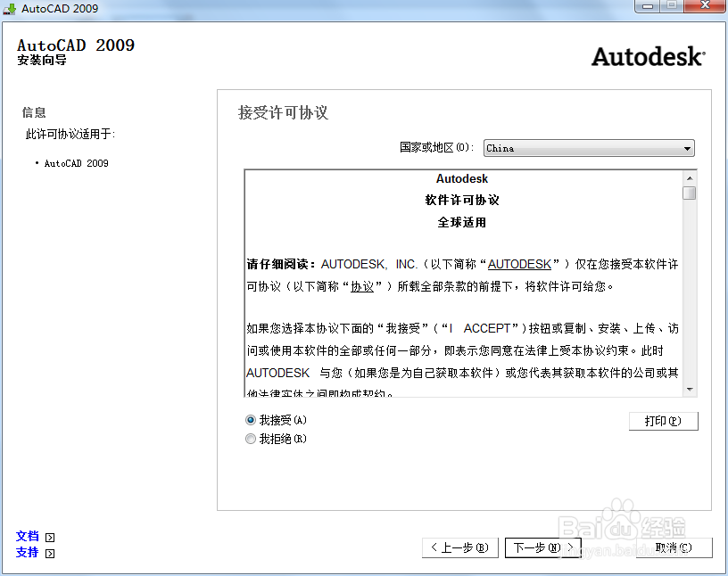
Task: Click the 打印(P) button
Action: (x=663, y=421)
